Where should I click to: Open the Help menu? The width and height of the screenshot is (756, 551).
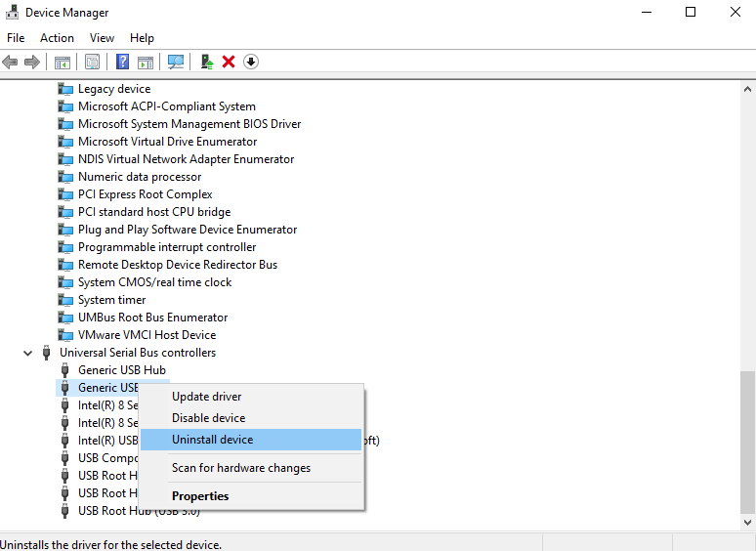[142, 38]
